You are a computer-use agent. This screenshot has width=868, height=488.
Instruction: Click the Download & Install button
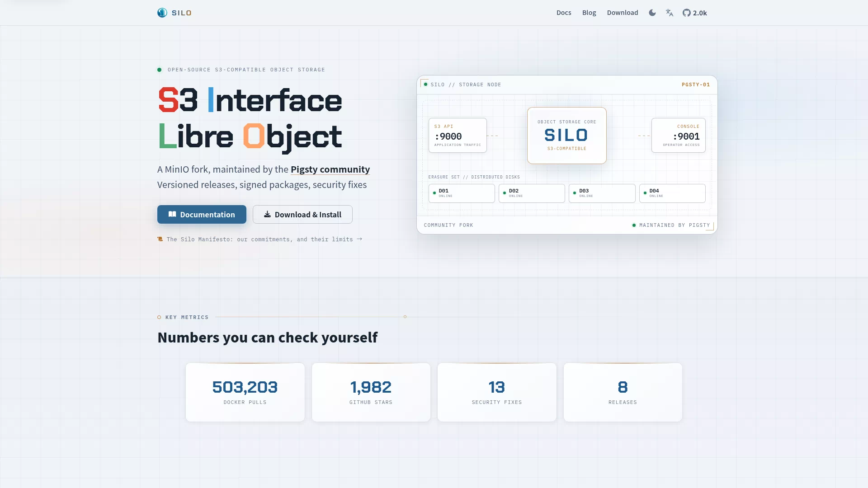pos(302,215)
